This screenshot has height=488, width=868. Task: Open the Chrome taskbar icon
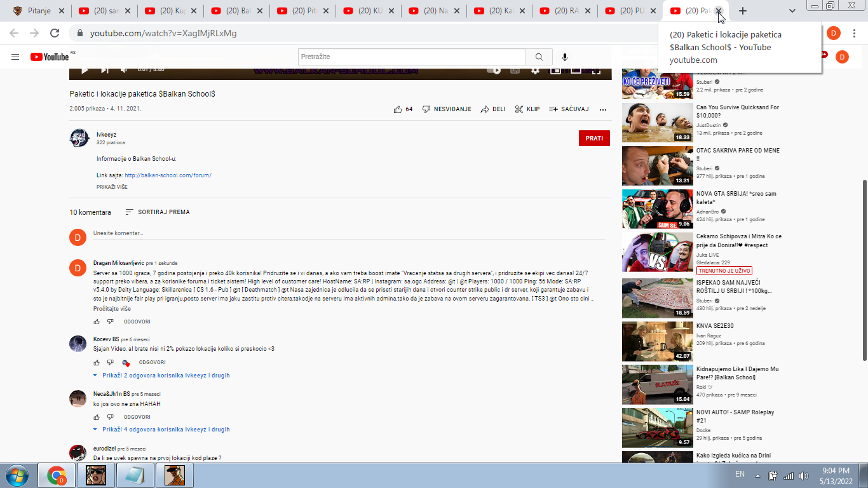57,475
